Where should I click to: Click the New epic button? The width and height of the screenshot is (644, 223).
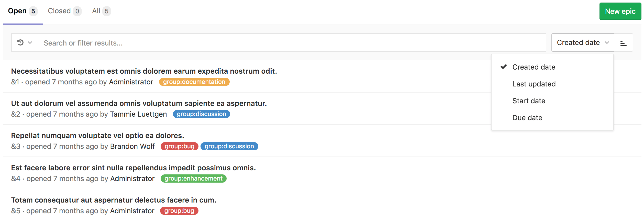[x=620, y=11]
